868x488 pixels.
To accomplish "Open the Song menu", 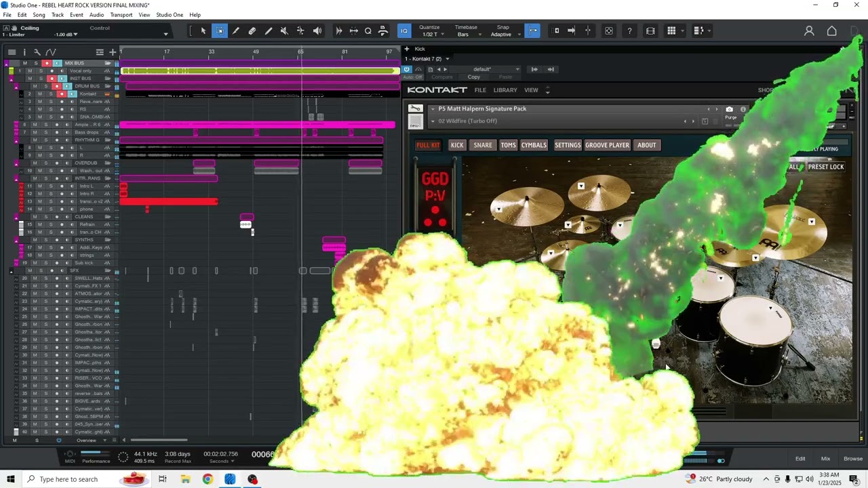I will pos(39,15).
